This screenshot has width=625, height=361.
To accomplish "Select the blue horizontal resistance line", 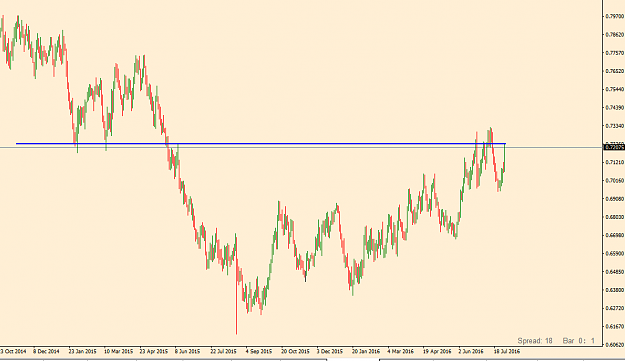I will pos(261,143).
